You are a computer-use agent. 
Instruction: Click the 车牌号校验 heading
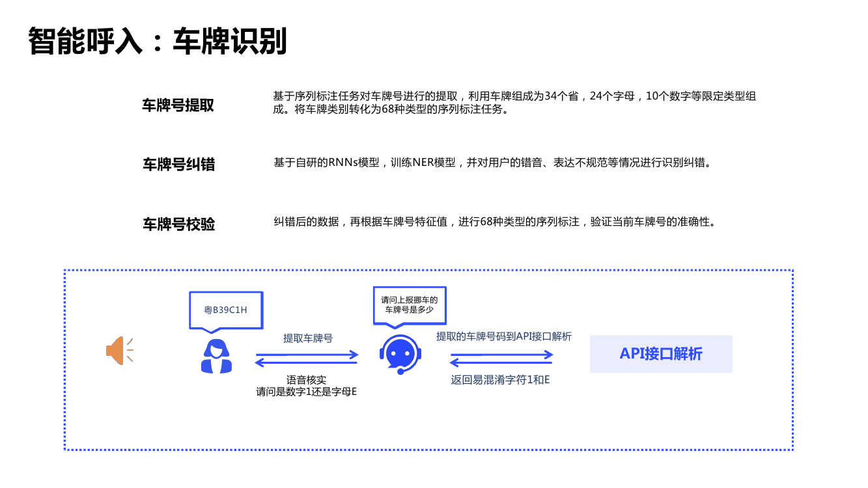(178, 224)
